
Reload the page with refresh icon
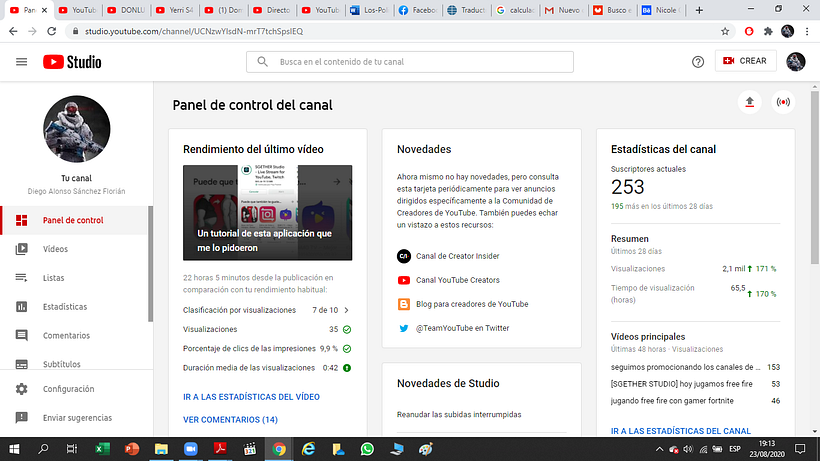(51, 31)
